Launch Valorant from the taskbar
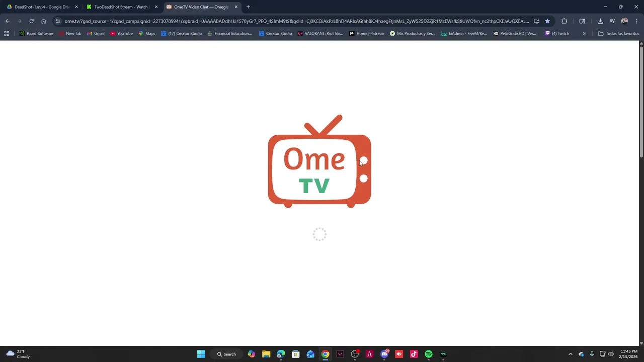Screen dimensions: 644x362 [x=340, y=354]
